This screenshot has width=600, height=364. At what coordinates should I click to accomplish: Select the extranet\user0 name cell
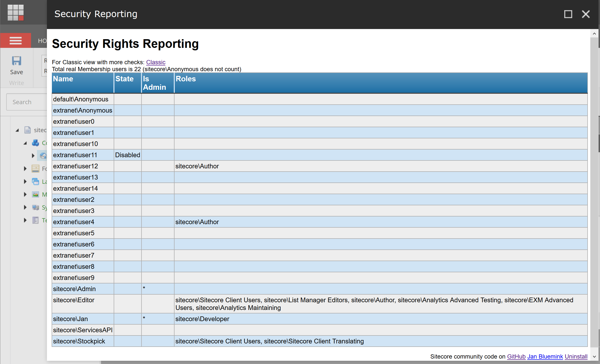coord(83,121)
